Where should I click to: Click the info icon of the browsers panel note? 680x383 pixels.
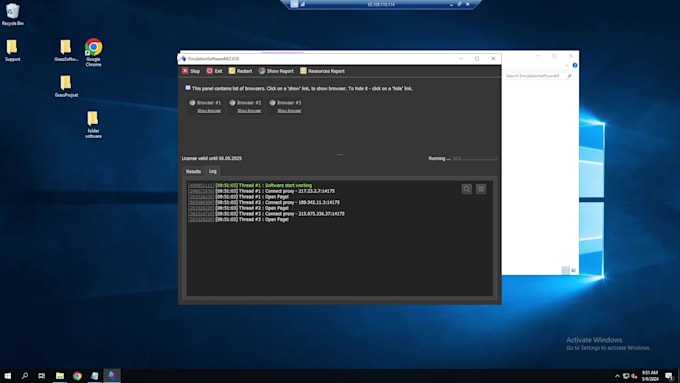click(x=188, y=88)
